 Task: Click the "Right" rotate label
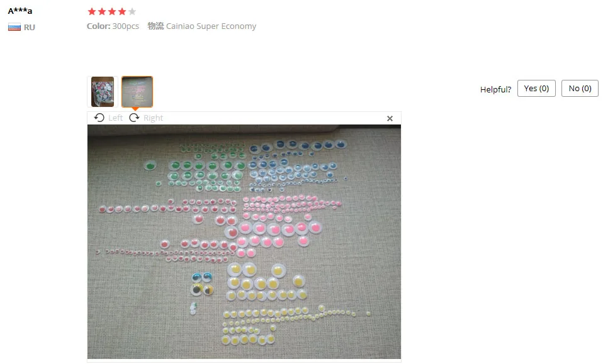click(154, 118)
